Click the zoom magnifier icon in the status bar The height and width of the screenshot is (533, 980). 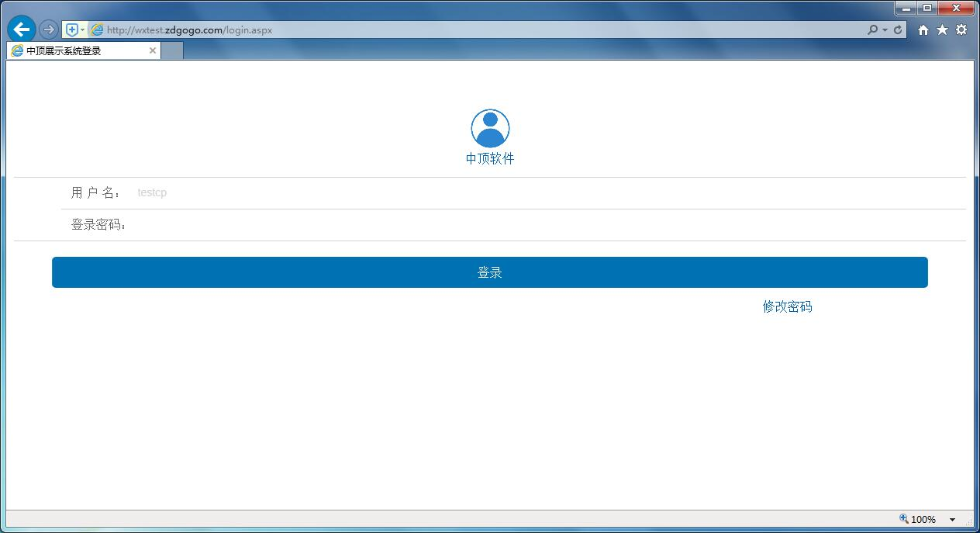pyautogui.click(x=904, y=519)
